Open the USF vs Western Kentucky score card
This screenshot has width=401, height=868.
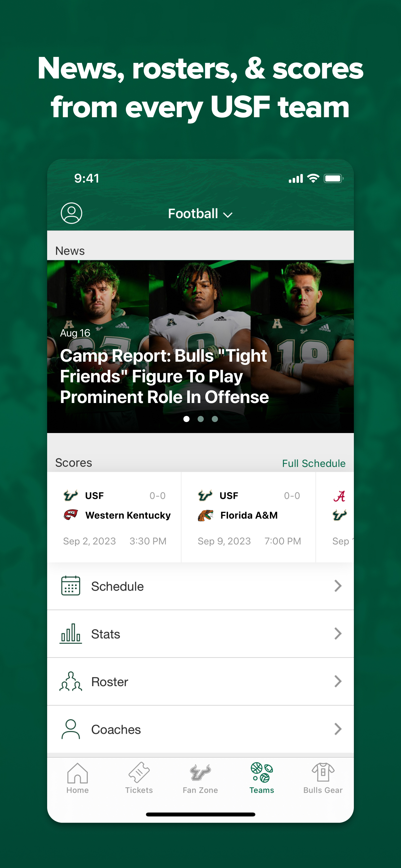click(x=114, y=517)
